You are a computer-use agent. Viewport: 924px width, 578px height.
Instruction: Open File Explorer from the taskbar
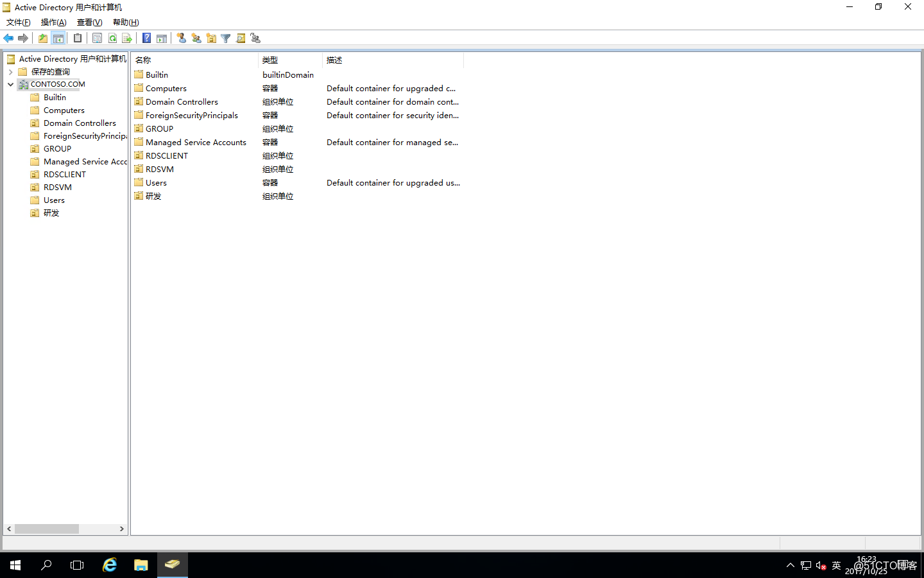pyautogui.click(x=141, y=565)
